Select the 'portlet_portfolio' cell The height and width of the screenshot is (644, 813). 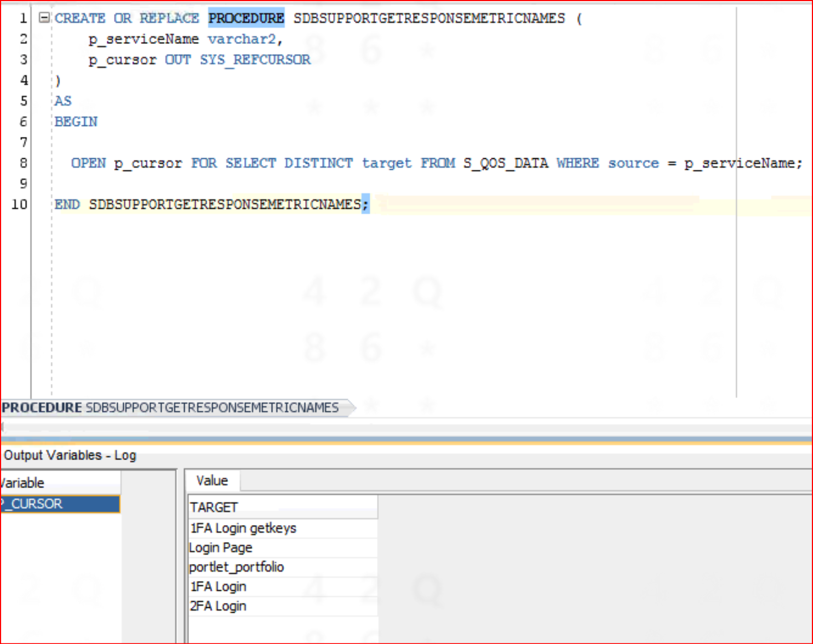pos(283,567)
